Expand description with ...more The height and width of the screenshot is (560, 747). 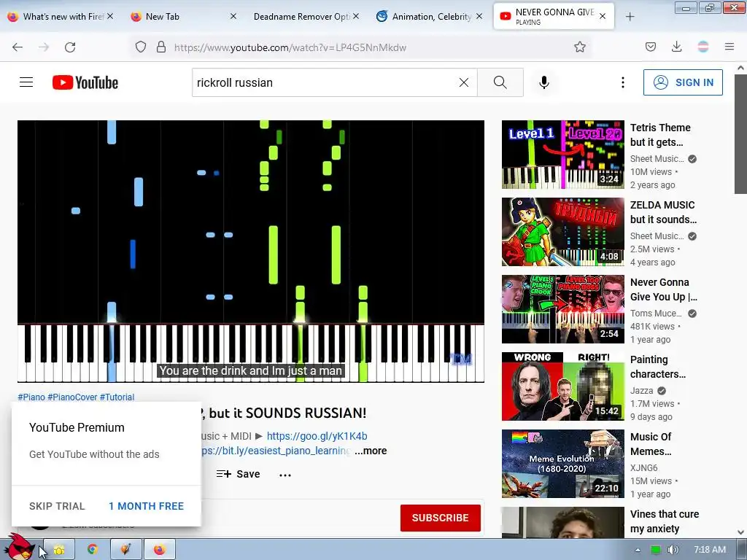tap(371, 451)
